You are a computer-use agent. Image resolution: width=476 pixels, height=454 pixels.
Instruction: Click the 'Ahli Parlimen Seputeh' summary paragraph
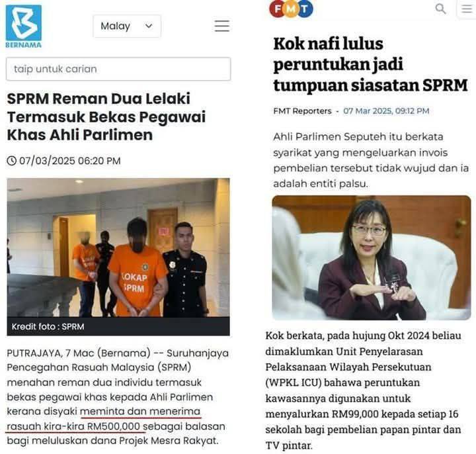point(371,160)
